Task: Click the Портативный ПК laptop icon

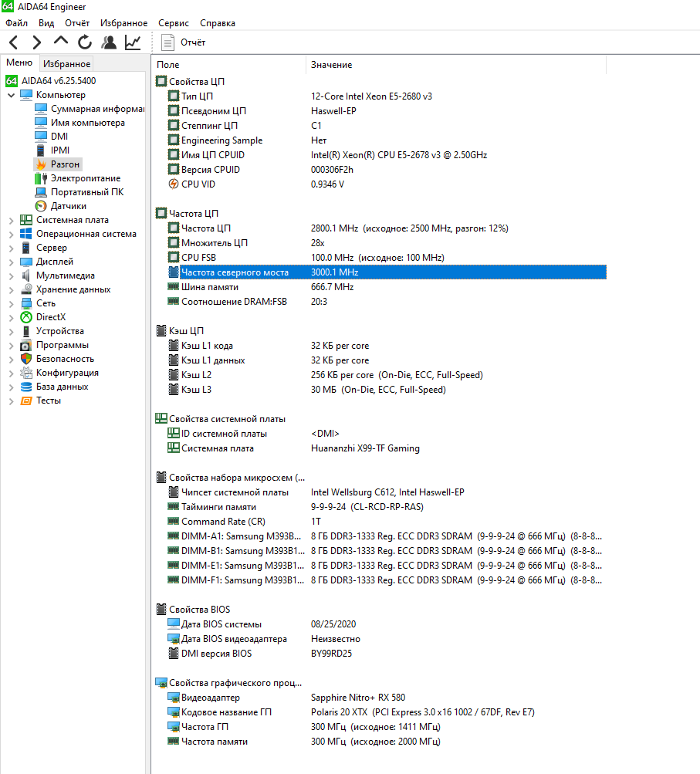Action: tap(41, 192)
